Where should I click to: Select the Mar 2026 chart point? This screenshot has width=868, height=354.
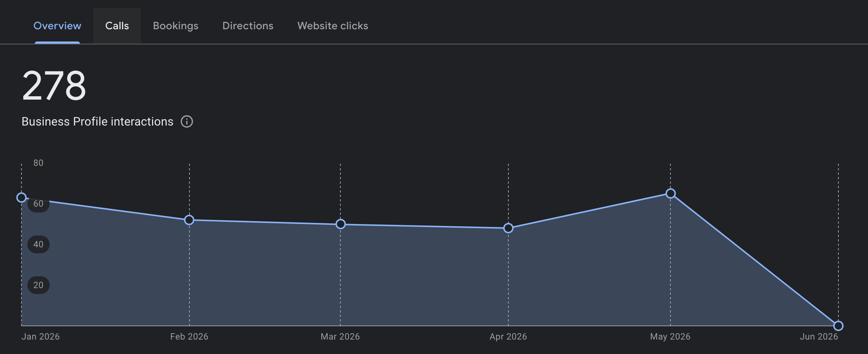click(x=340, y=224)
